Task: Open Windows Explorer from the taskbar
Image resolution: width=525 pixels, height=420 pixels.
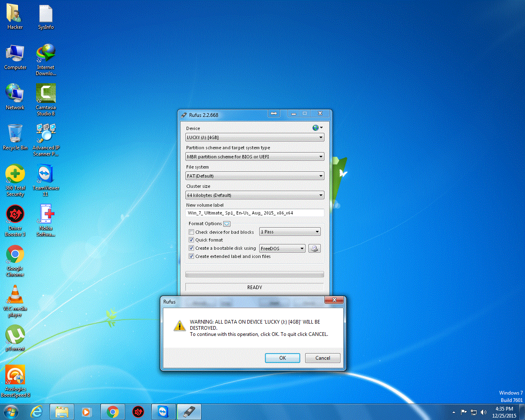Action: 62,412
